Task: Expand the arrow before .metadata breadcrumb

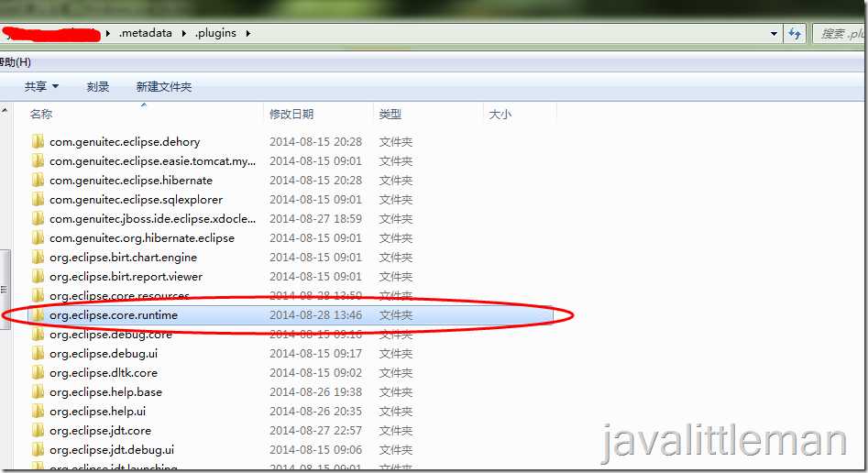Action: (x=108, y=33)
